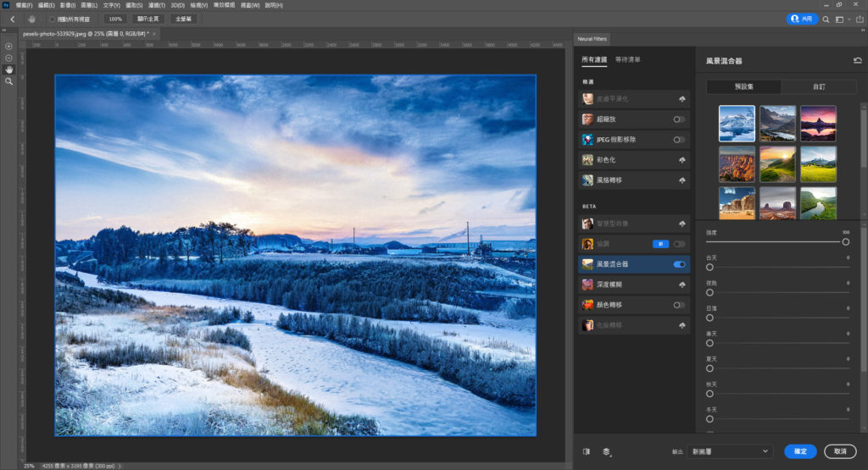The height and width of the screenshot is (470, 868).
Task: Select the magnifier Zoom tool
Action: (9, 81)
